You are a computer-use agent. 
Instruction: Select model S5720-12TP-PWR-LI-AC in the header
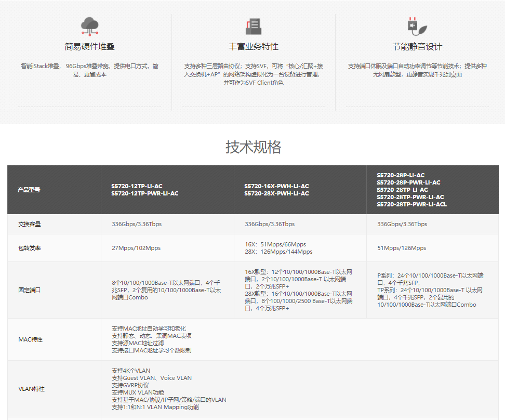(145, 193)
